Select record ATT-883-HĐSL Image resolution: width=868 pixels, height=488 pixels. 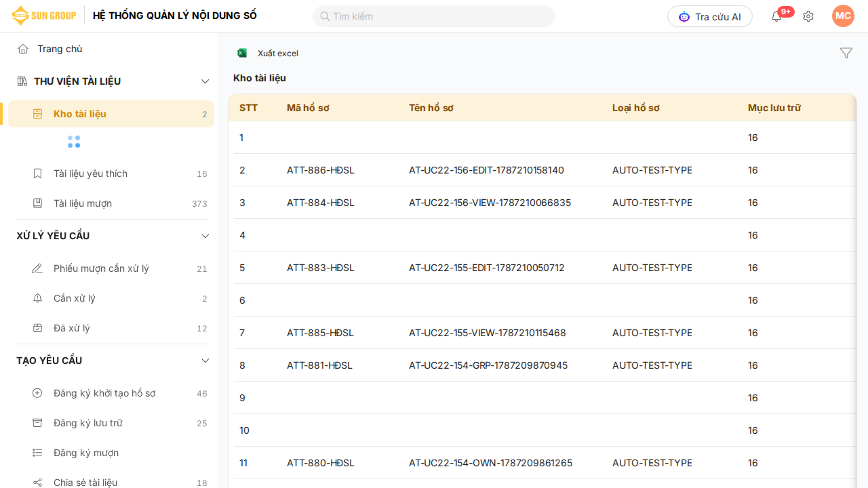point(321,268)
